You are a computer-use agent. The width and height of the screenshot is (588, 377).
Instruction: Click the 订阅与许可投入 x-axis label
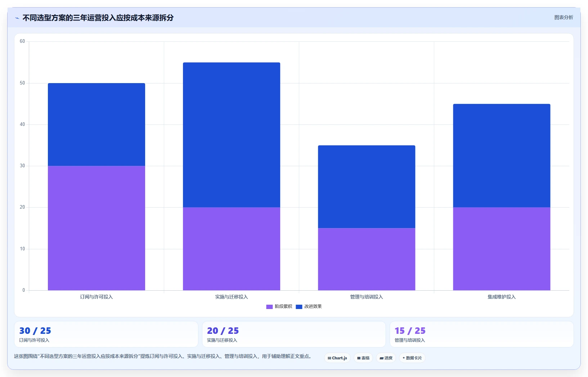(x=96, y=297)
